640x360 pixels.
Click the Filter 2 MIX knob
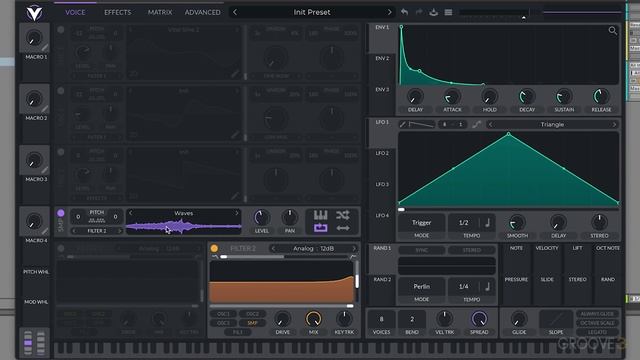click(313, 319)
